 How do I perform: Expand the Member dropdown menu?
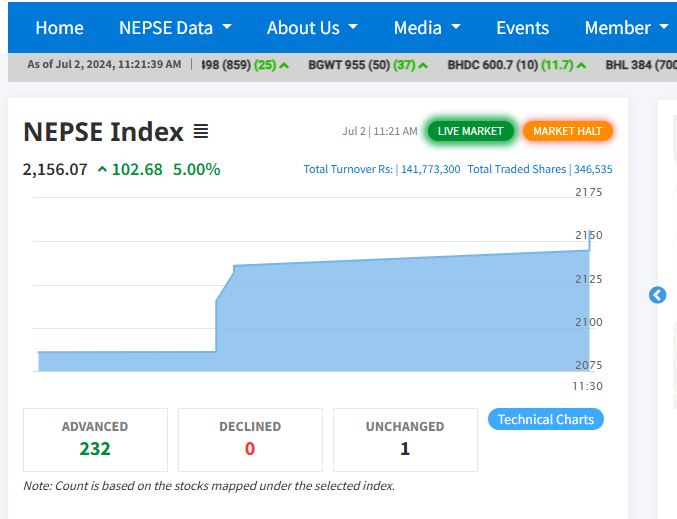(626, 28)
